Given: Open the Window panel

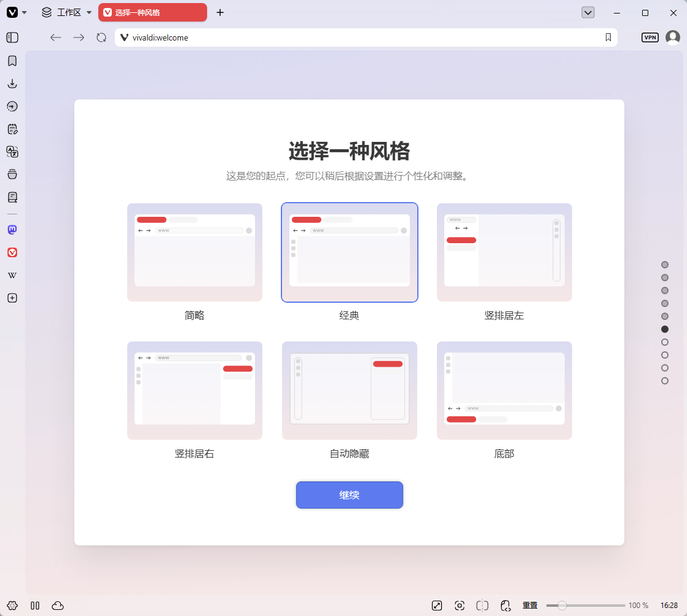Looking at the screenshot, I should point(12,174).
